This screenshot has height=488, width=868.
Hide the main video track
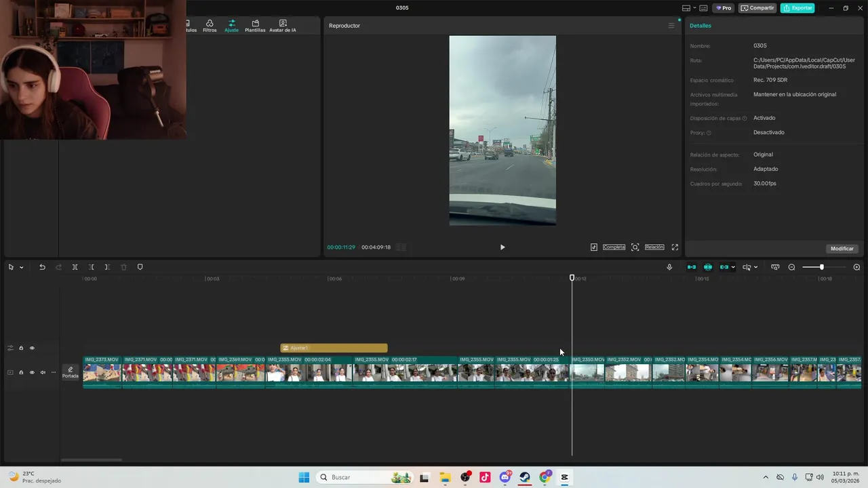[32, 372]
